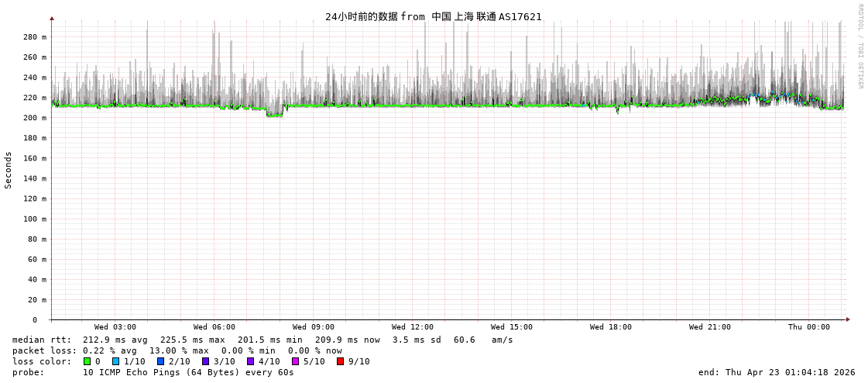
Task: Click the end timestamp Thu Apr 23 text
Action: coord(777,372)
